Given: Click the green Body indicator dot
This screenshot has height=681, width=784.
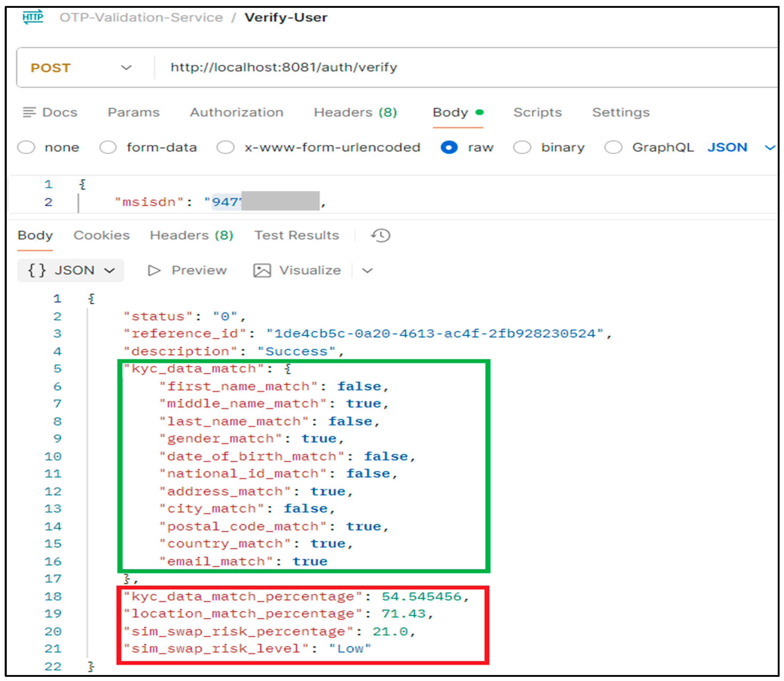Looking at the screenshot, I should tap(479, 112).
